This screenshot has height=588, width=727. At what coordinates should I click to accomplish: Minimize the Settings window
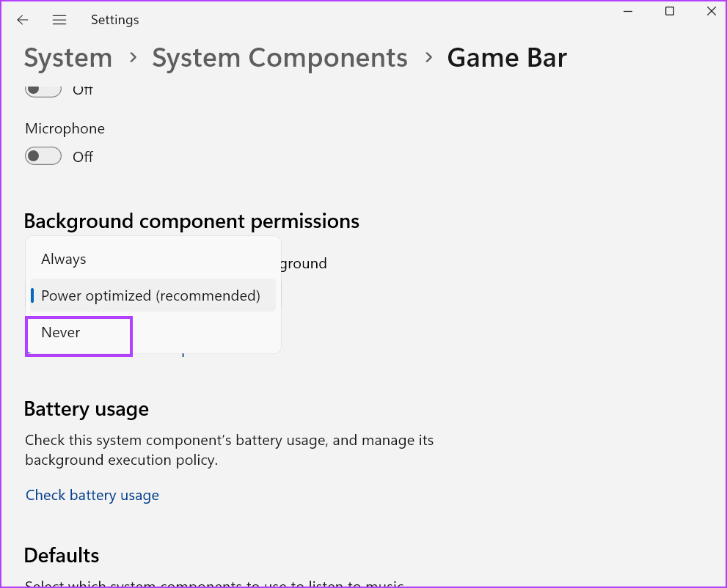pyautogui.click(x=628, y=11)
